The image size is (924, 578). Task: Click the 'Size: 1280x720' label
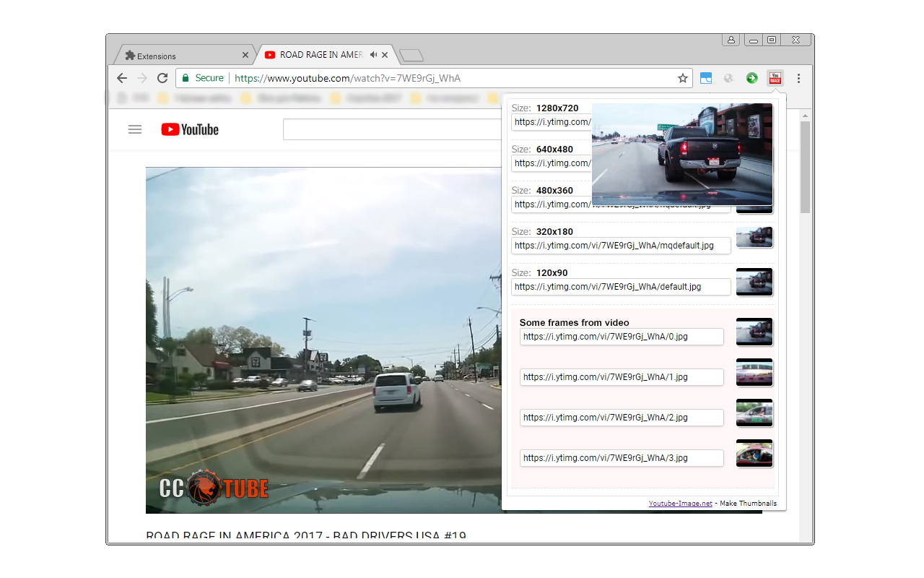pyautogui.click(x=545, y=108)
